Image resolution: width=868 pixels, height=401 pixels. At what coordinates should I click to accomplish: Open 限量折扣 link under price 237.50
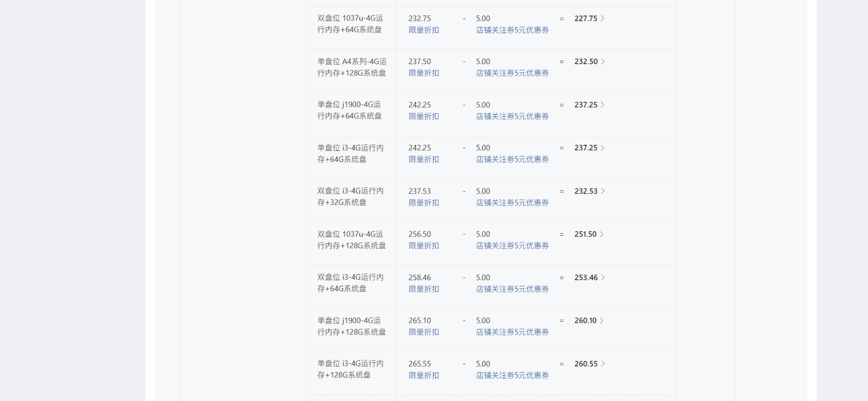424,73
